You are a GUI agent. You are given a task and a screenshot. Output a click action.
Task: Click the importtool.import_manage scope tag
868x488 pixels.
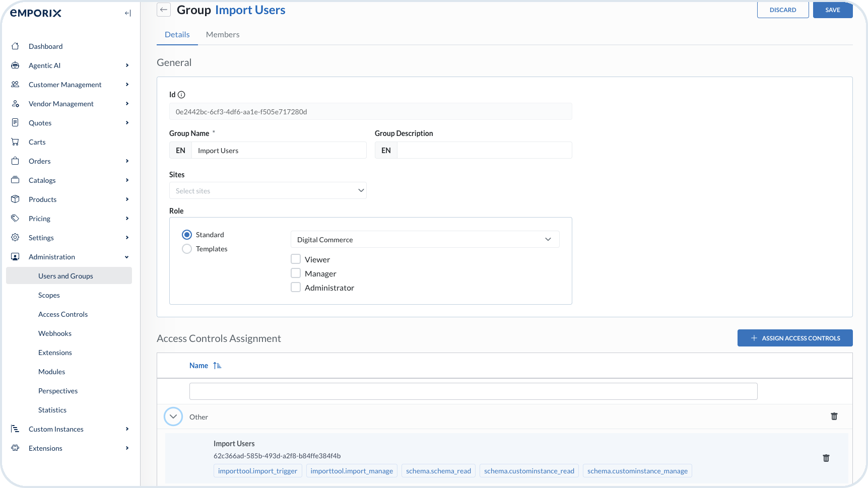[x=352, y=471]
